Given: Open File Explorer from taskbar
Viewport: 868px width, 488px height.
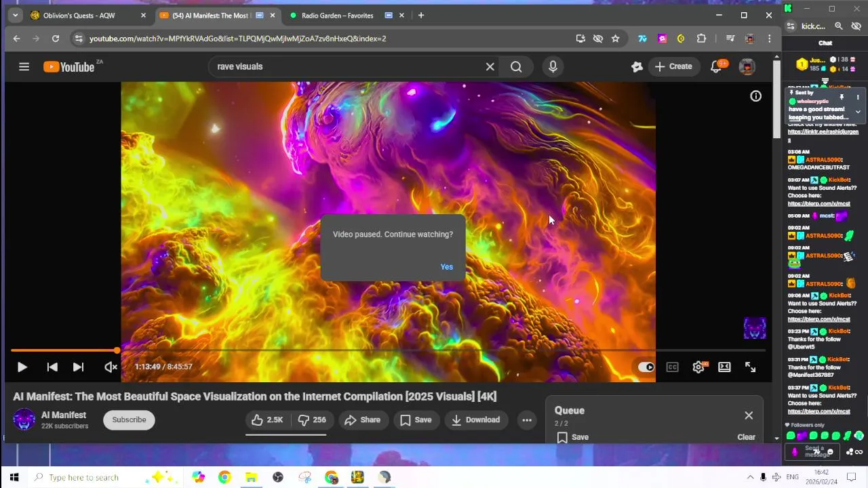Looking at the screenshot, I should click(x=251, y=477).
